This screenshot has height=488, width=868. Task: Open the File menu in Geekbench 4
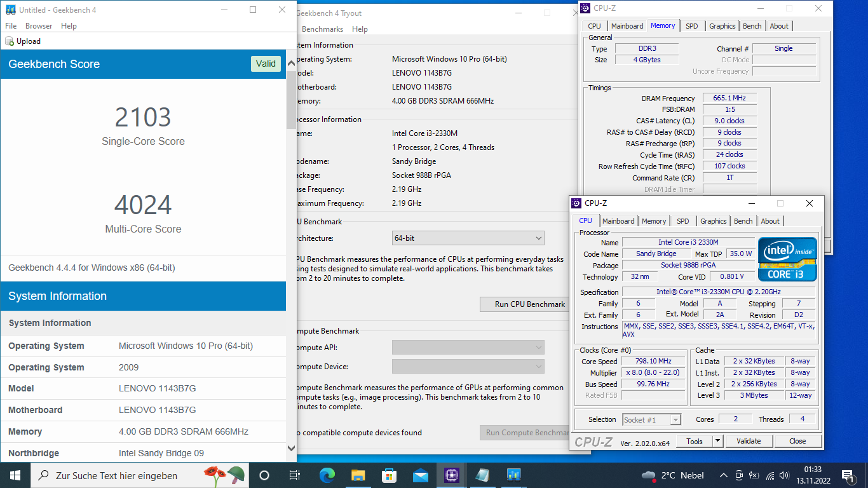11,26
